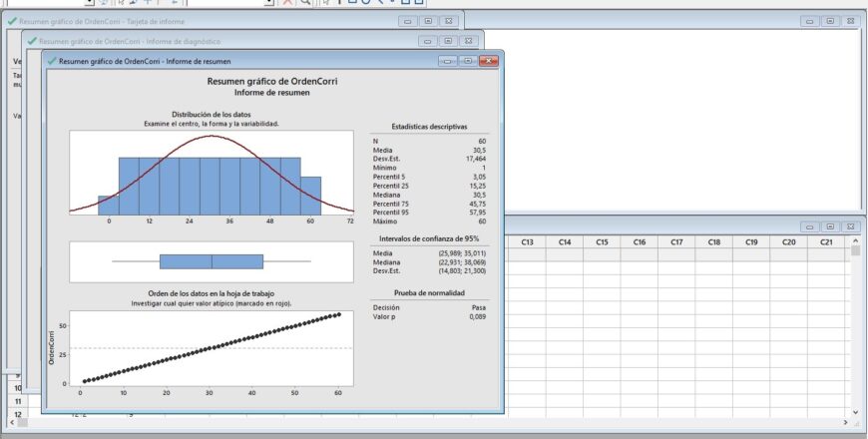Click the red normal curve on the histogram
Screen dimensions: 868x439
[x=212, y=136]
